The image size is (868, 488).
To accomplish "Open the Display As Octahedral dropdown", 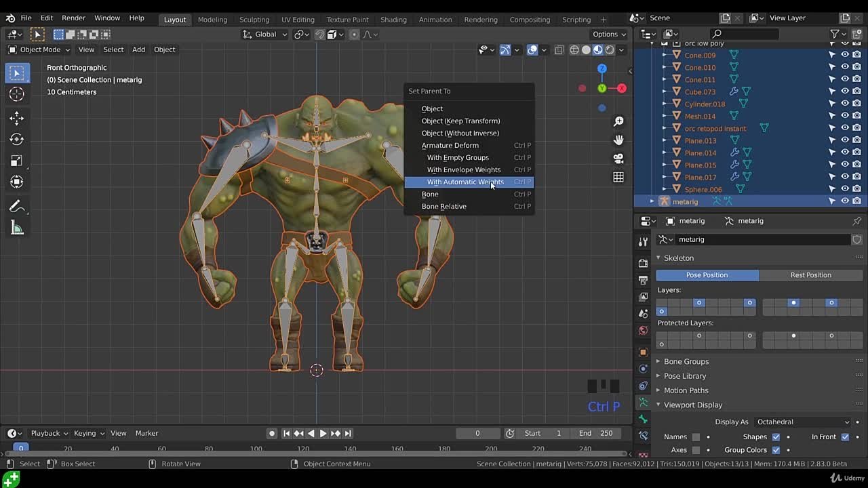I will 802,422.
